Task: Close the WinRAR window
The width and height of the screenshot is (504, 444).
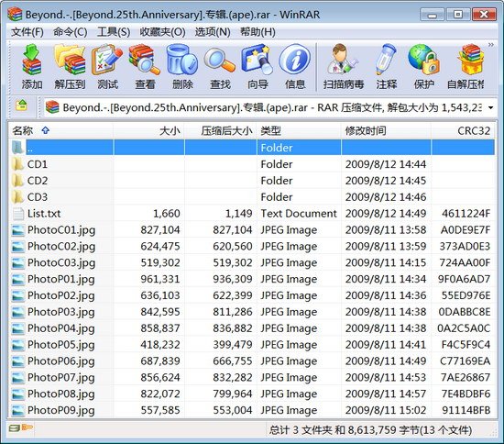Action: [x=484, y=15]
